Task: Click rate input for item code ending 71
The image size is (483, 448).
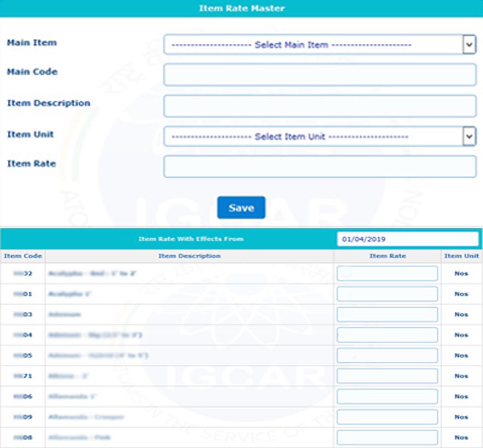Action: [387, 376]
